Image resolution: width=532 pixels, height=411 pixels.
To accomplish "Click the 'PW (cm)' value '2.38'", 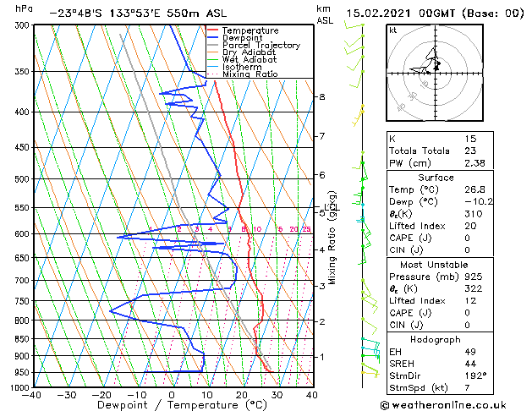I will [474, 163].
